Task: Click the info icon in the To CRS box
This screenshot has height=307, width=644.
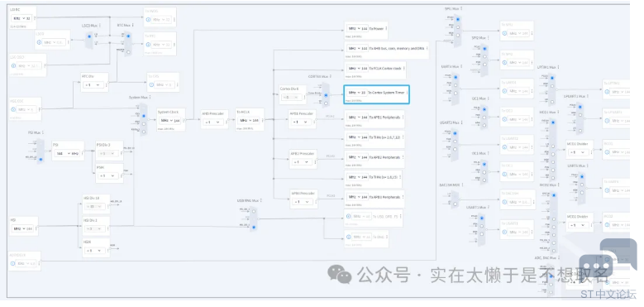Action: [x=151, y=85]
